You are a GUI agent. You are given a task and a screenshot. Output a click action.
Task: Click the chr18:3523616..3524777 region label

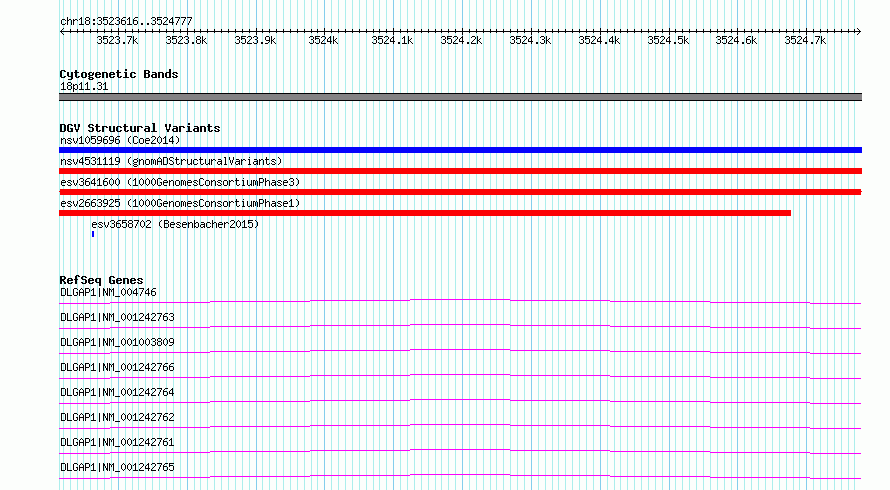coord(127,21)
